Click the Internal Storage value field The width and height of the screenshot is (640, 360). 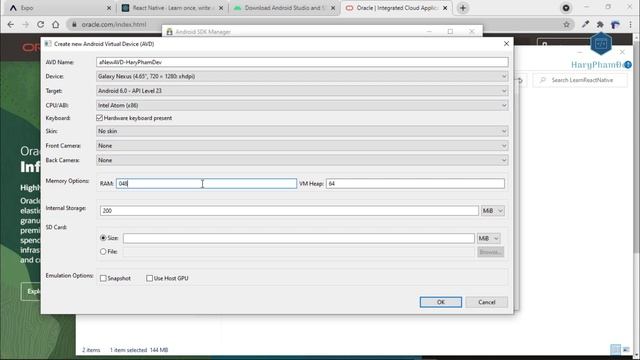tap(289, 211)
